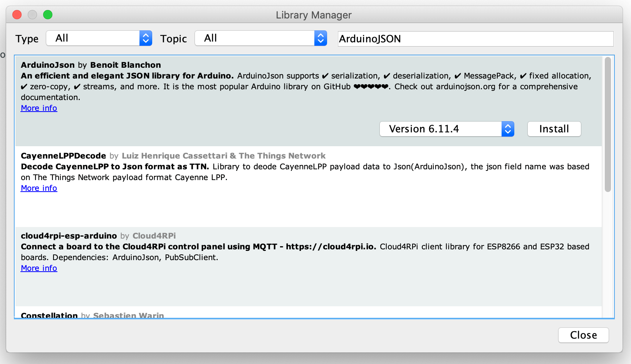The height and width of the screenshot is (364, 631).
Task: Click the Decode CayenneLPP to Json description
Action: pos(115,167)
